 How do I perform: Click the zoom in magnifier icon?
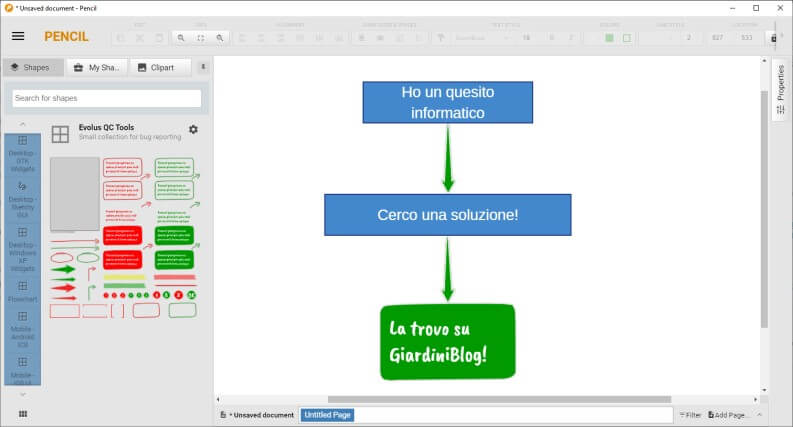coord(181,38)
